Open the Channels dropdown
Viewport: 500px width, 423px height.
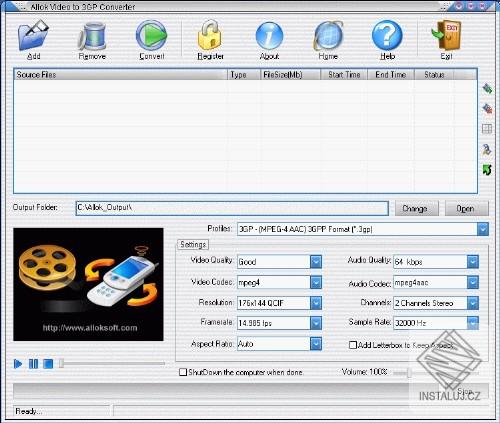coord(473,303)
